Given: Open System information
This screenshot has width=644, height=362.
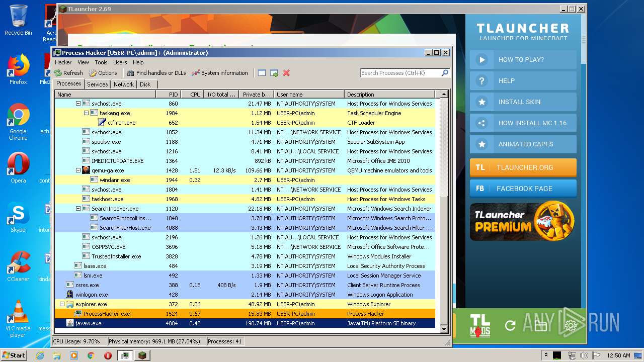Looking at the screenshot, I should click(220, 73).
